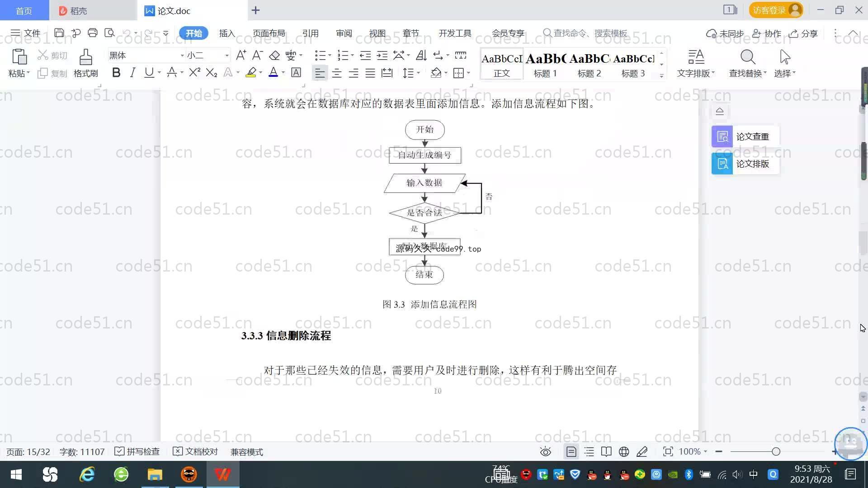
Task: Toggle eye protection mode in status bar
Action: click(546, 452)
